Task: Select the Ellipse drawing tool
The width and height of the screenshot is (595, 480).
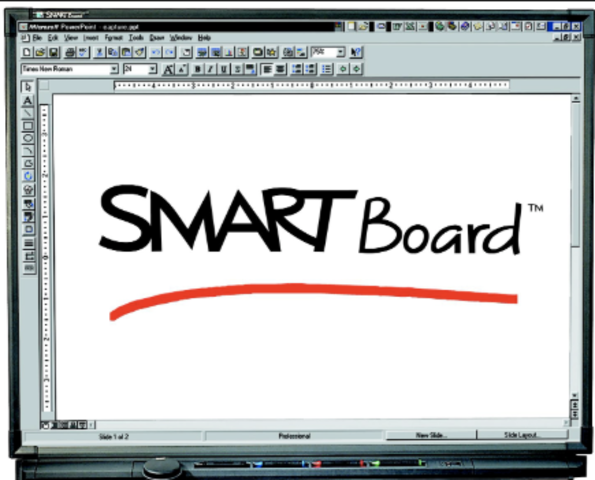Action: [28, 138]
